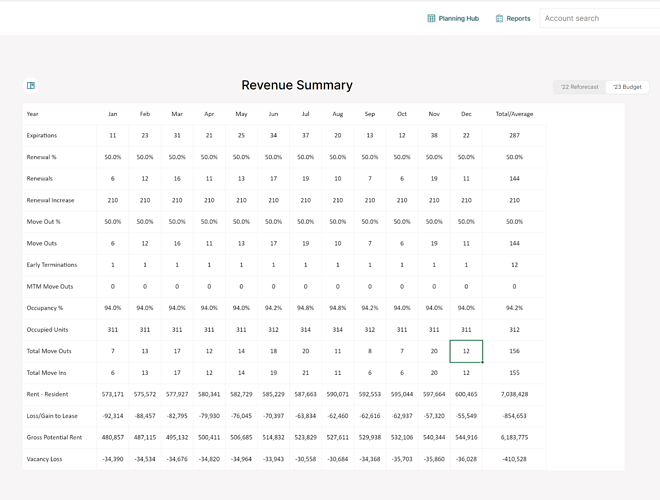Image resolution: width=660 pixels, height=500 pixels.
Task: Open the Planning Hub link
Action: pos(458,18)
